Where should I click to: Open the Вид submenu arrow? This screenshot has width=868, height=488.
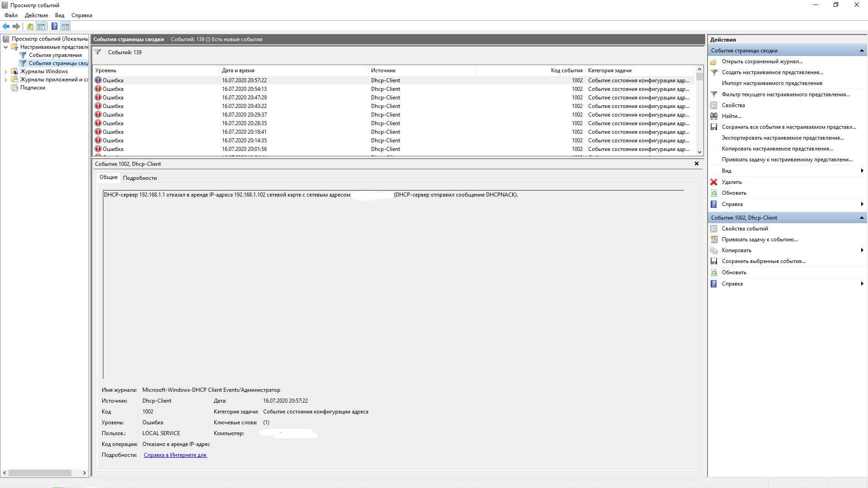coord(862,171)
